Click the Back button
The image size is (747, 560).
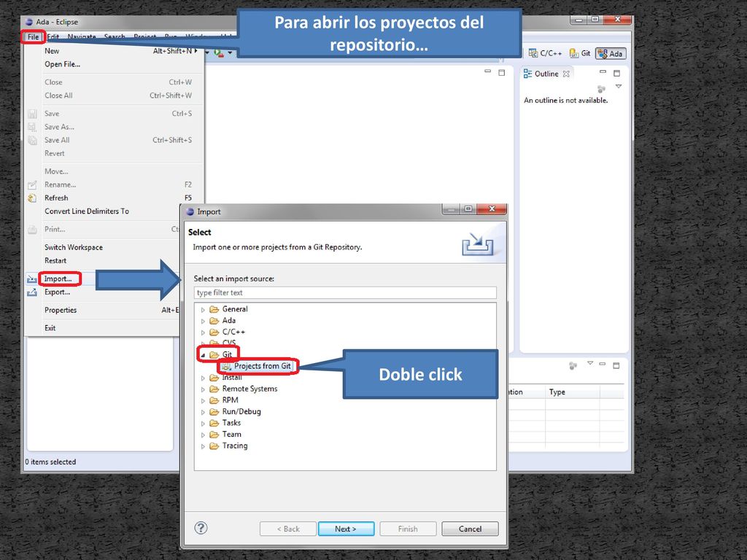(x=288, y=529)
